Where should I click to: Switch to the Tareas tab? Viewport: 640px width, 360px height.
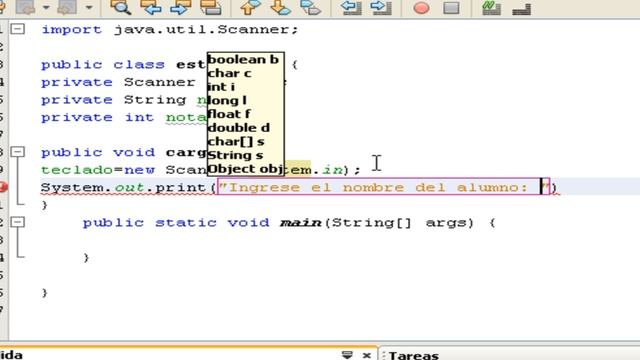413,355
